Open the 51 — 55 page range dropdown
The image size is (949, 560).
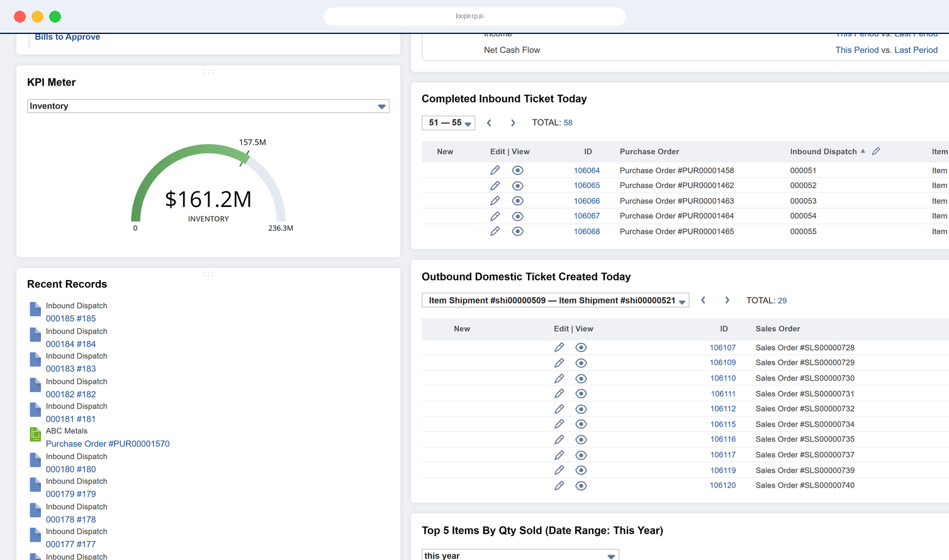click(448, 123)
